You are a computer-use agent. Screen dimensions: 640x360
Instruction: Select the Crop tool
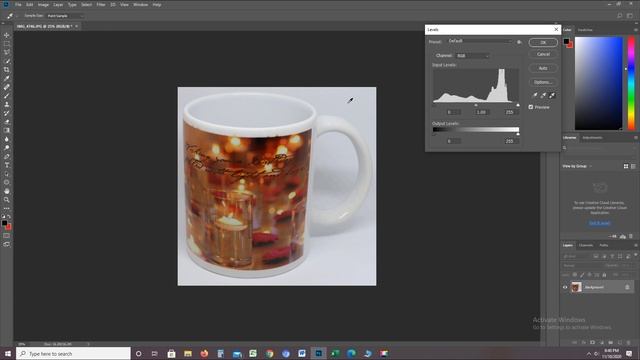pyautogui.click(x=7, y=70)
